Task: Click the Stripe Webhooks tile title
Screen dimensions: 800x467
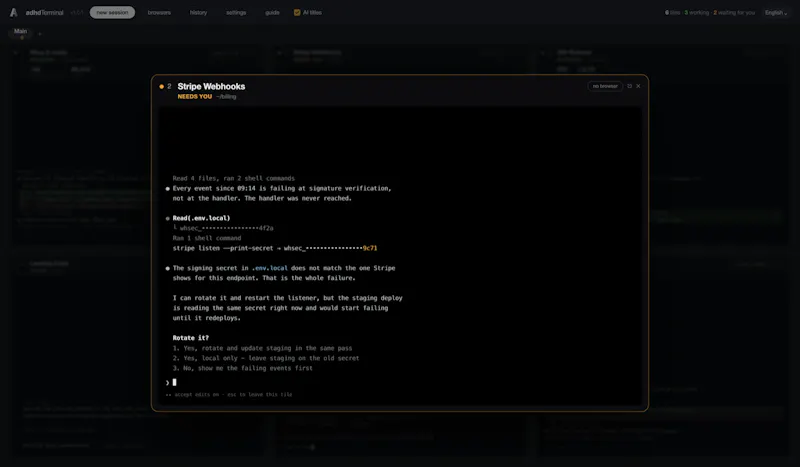Action: coord(211,87)
